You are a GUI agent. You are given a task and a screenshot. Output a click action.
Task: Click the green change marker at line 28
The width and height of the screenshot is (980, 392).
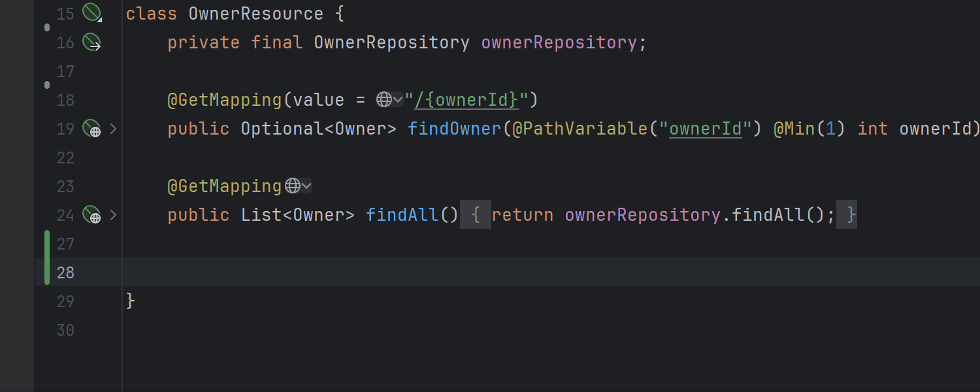tap(47, 272)
